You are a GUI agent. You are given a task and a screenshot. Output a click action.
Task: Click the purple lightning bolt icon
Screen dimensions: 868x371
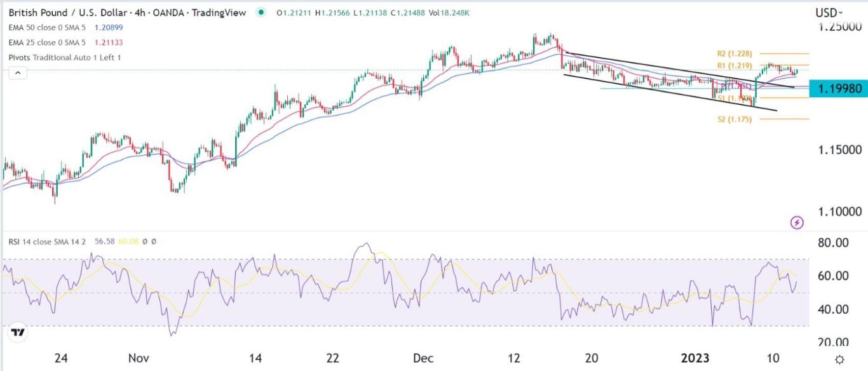click(797, 222)
